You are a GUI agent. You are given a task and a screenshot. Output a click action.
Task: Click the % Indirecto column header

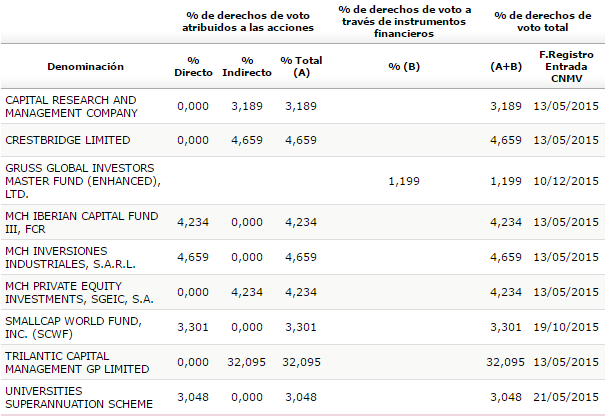(246, 67)
